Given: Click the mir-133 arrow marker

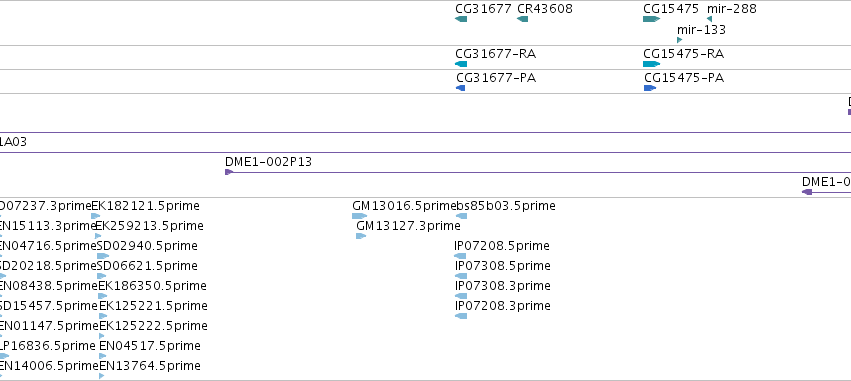Looking at the screenshot, I should pos(679,40).
